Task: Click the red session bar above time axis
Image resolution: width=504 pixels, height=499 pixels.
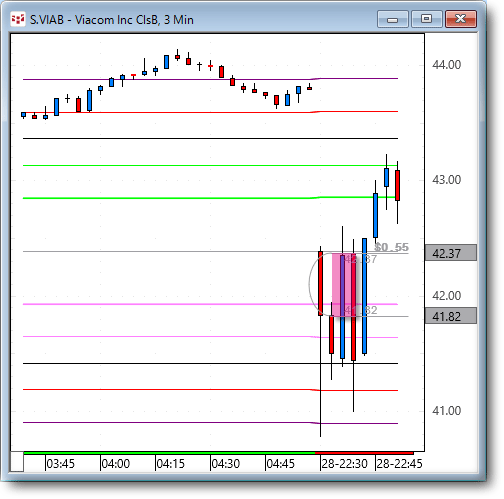Action: pyautogui.click(x=364, y=453)
